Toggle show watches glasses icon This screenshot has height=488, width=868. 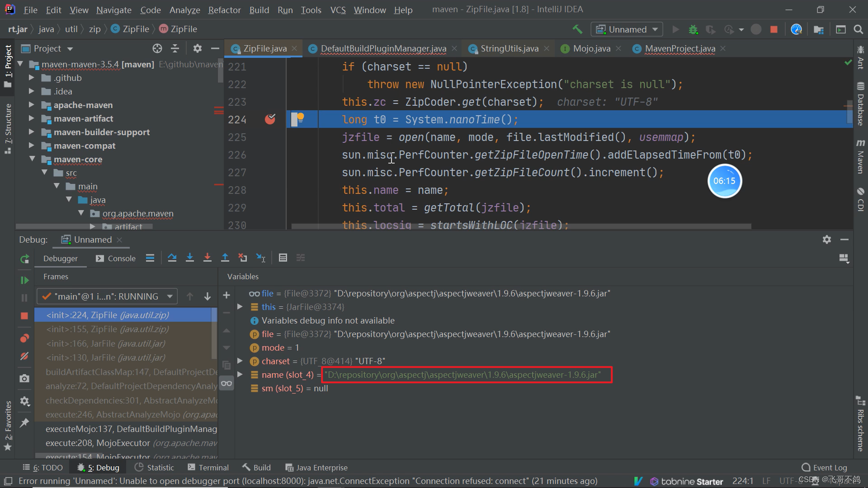coord(226,383)
